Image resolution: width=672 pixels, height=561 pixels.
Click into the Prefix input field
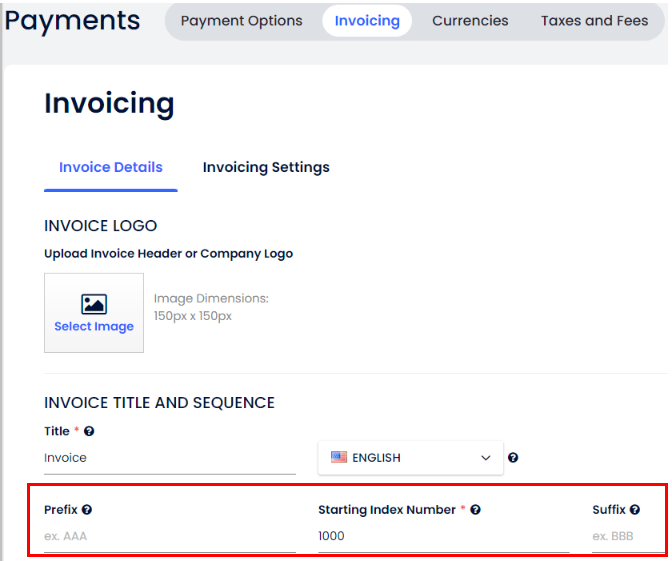169,537
